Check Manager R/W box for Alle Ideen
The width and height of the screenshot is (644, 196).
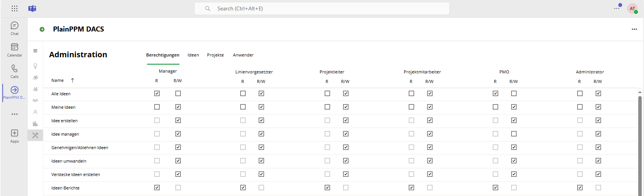point(178,93)
